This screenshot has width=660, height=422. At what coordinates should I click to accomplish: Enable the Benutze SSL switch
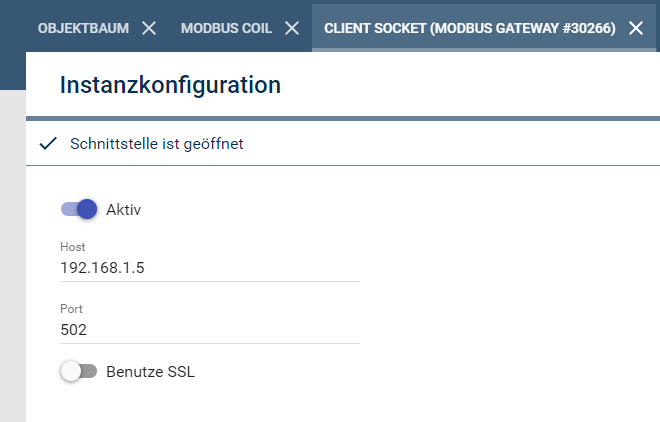(x=79, y=371)
